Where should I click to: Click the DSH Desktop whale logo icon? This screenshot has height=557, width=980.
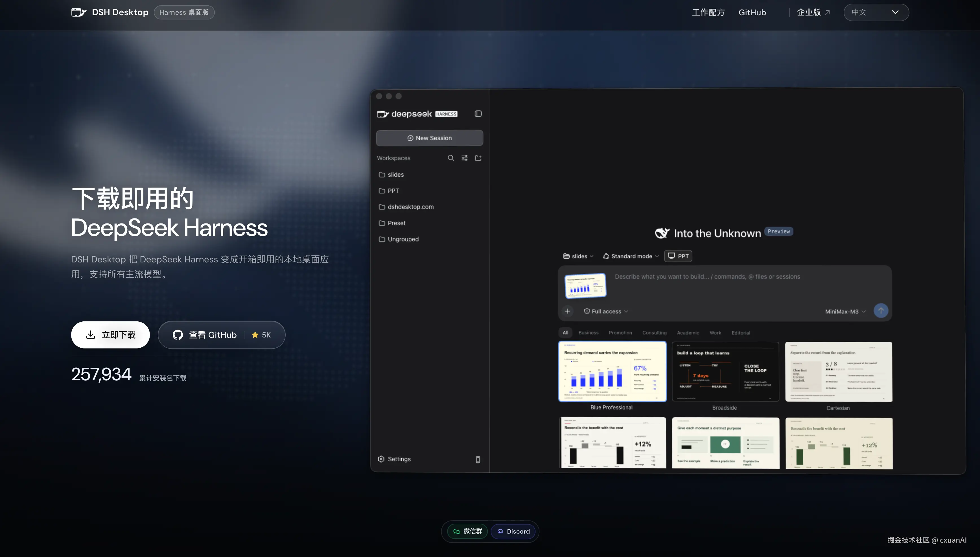point(79,12)
